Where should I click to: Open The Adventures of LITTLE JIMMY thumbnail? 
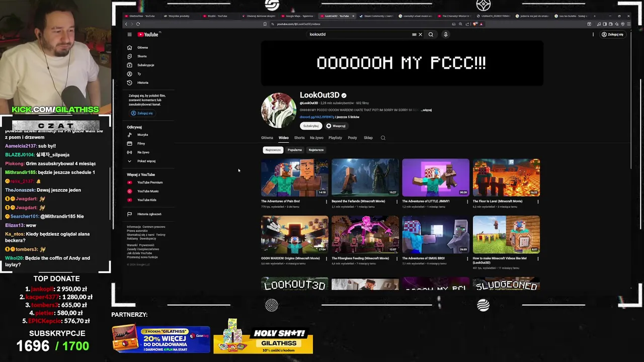click(436, 177)
